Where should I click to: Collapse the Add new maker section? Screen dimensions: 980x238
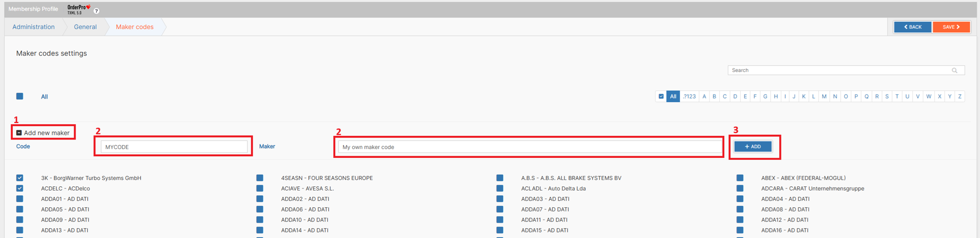[19, 133]
